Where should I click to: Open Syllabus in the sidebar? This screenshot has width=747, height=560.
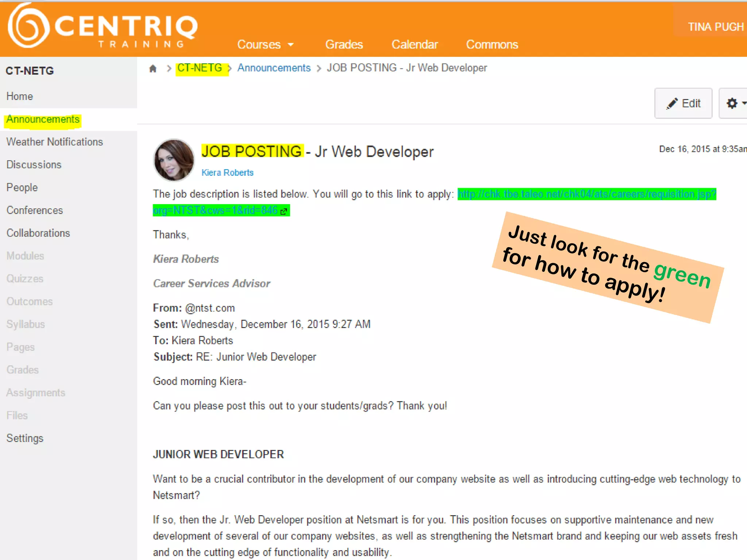coord(26,324)
